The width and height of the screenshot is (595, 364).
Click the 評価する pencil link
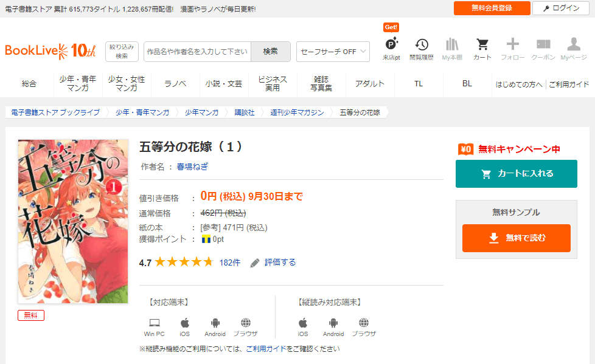273,263
